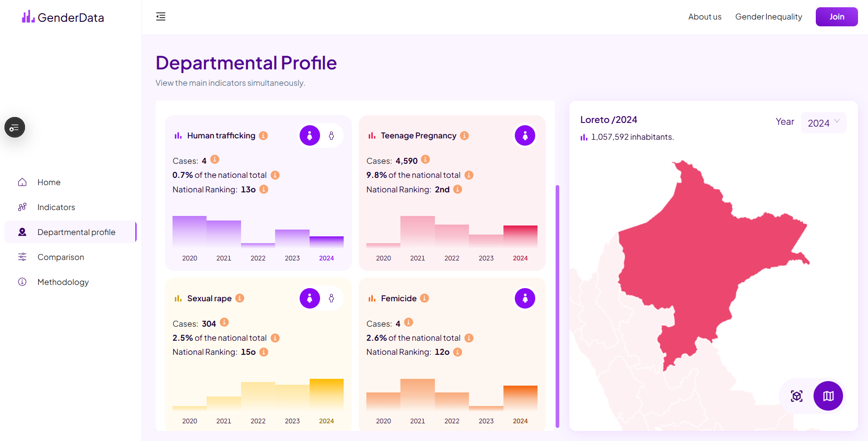Select Departmental profile in sidebar
868x441 pixels.
click(70, 232)
